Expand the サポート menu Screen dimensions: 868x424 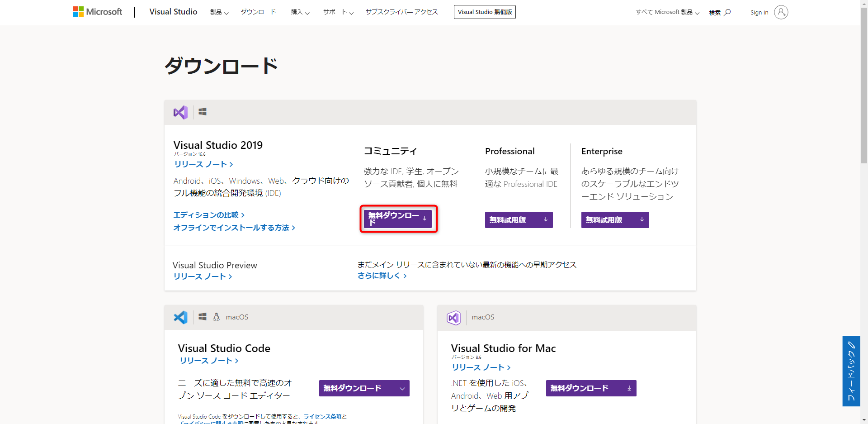338,12
